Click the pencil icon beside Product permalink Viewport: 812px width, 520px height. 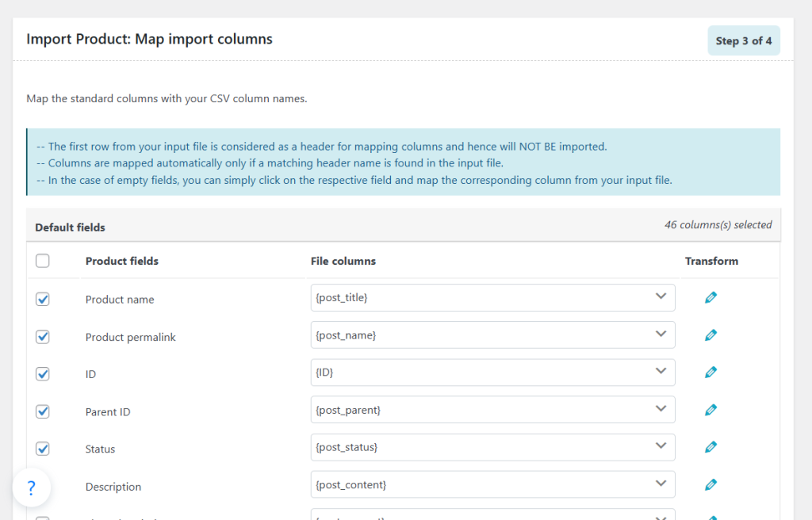click(x=710, y=334)
